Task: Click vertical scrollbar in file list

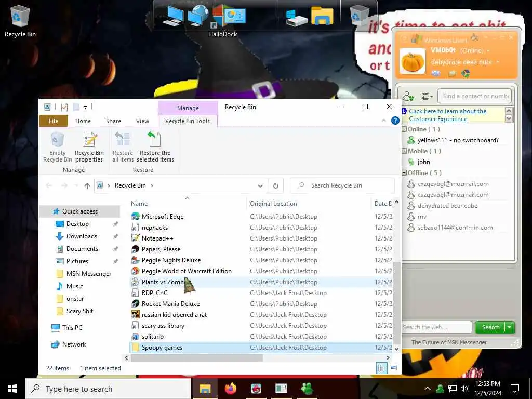Action: tap(396, 303)
